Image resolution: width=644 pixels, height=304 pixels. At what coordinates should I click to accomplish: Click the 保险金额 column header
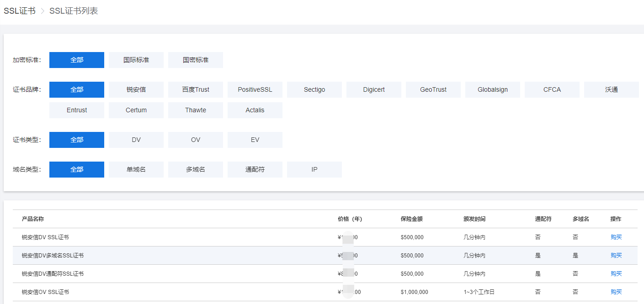(412, 219)
